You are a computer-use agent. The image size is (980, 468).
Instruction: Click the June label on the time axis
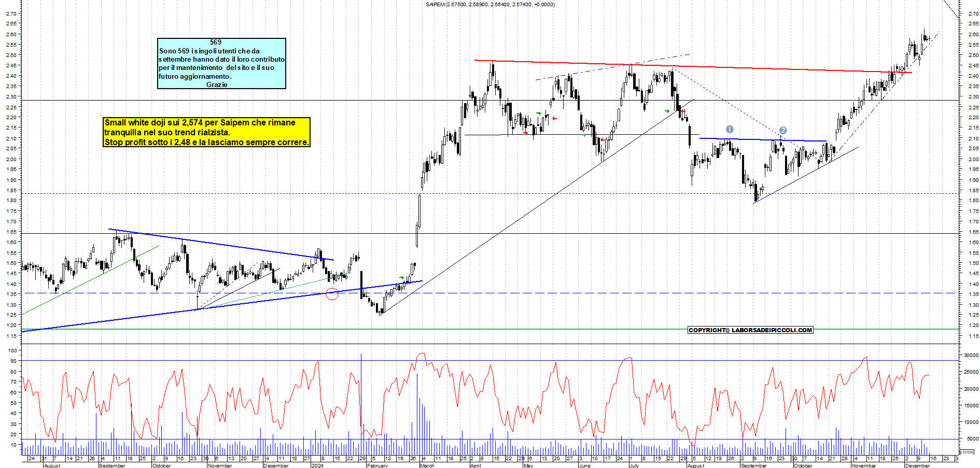click(584, 465)
